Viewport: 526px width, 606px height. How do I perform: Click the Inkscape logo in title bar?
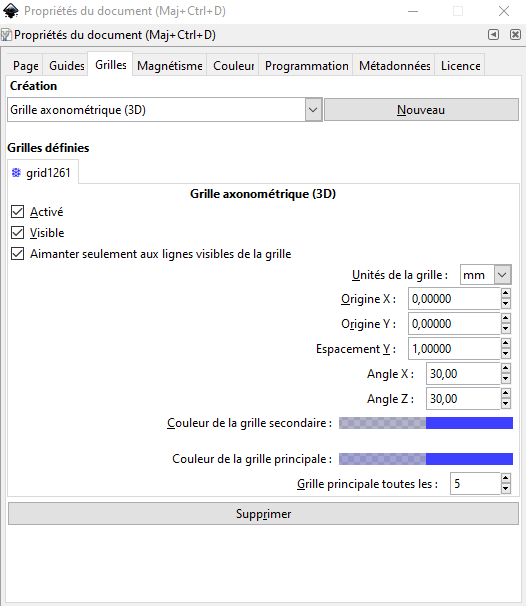[x=10, y=11]
